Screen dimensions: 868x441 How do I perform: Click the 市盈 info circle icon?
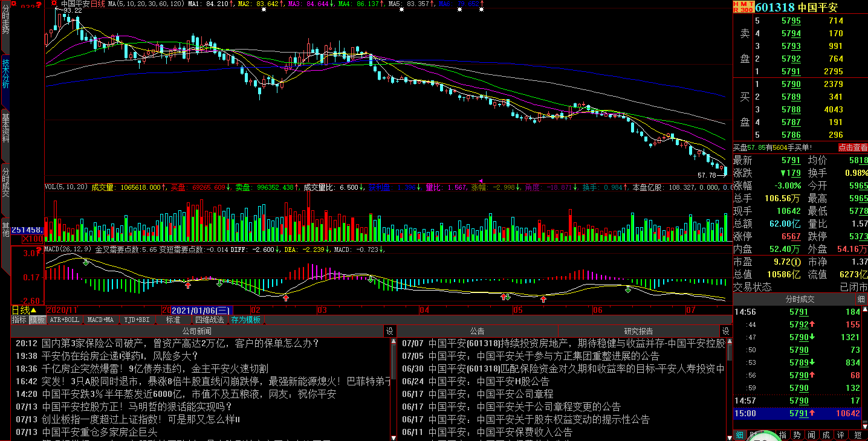click(x=797, y=262)
